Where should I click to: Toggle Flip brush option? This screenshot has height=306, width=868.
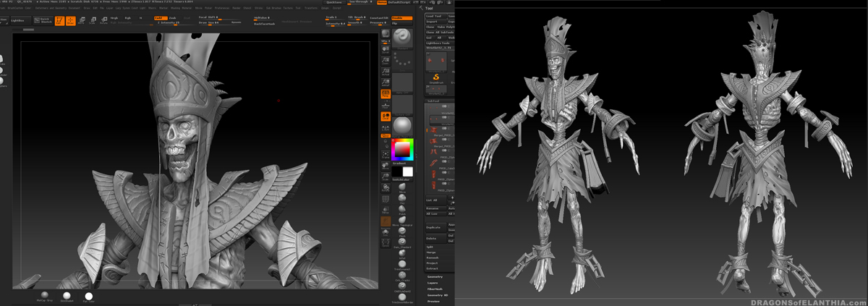coord(401,23)
